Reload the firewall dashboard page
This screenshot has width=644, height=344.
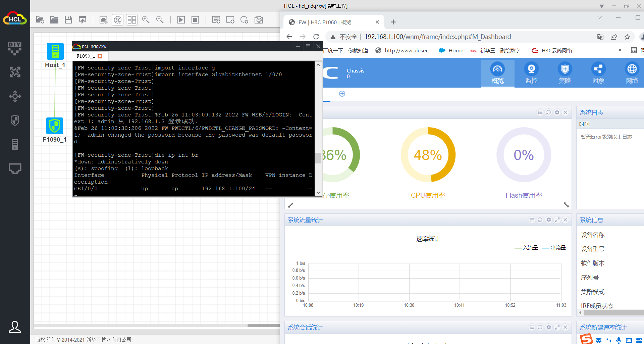point(316,37)
